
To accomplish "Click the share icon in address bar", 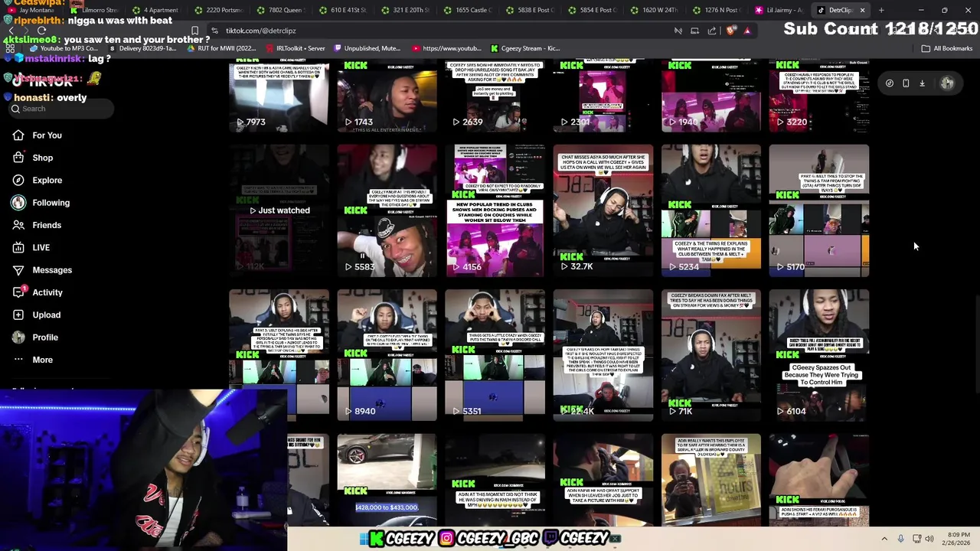I will tap(712, 31).
